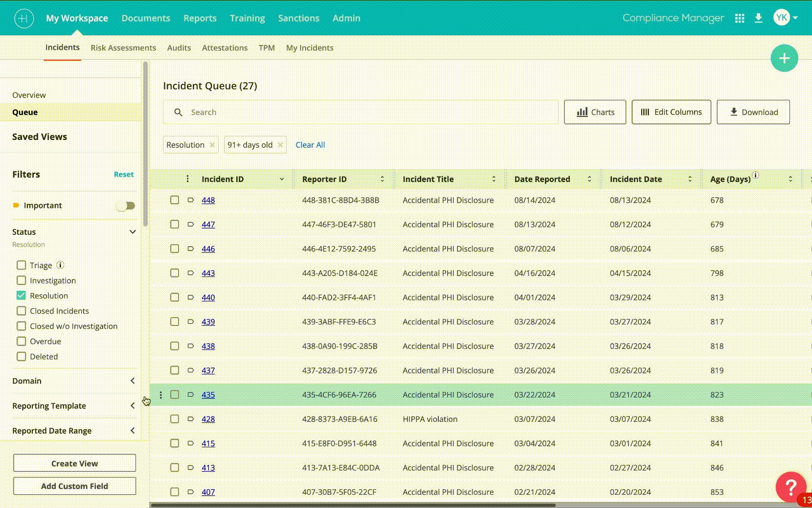Sort by Reporter ID column arrows

383,179
